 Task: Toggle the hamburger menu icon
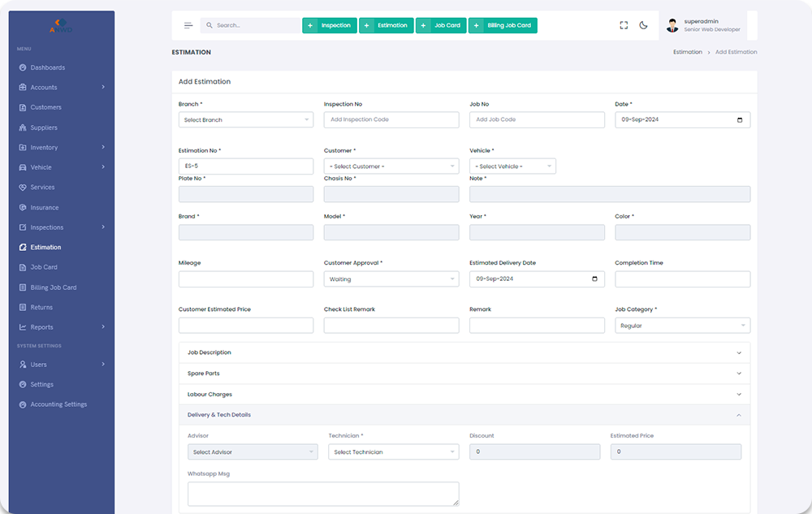point(188,25)
